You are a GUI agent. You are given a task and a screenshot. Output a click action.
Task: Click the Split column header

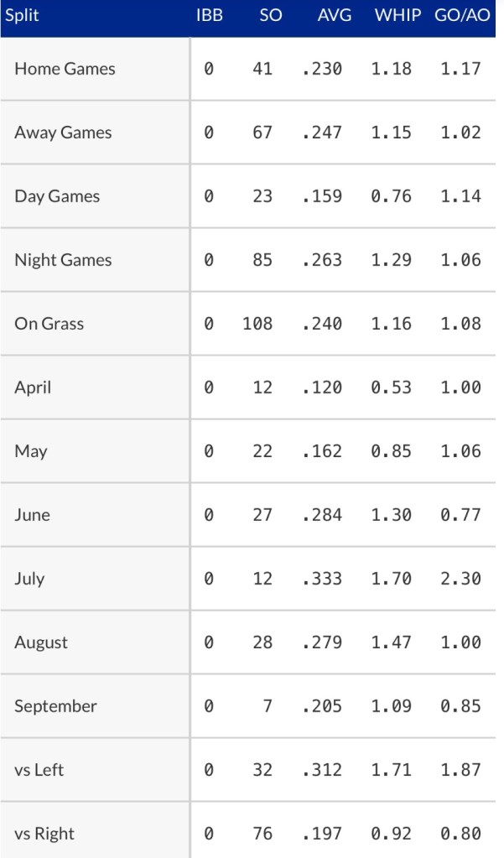point(23,15)
